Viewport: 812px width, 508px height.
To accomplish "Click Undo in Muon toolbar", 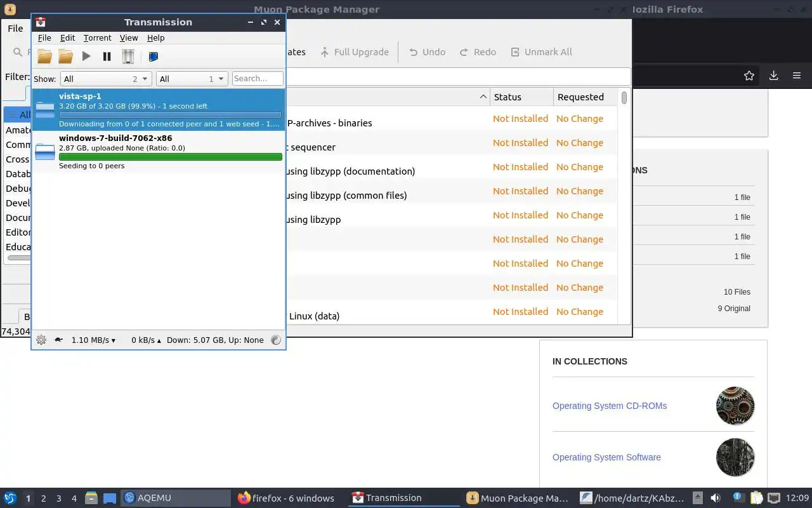I will [426, 52].
